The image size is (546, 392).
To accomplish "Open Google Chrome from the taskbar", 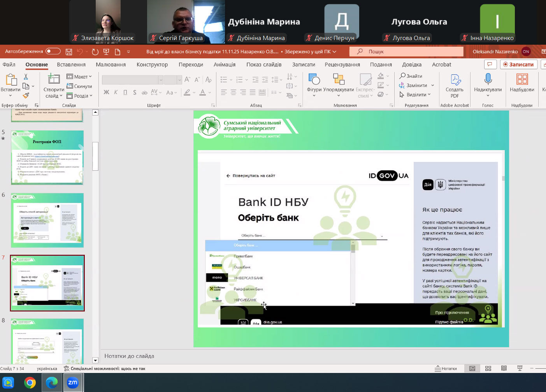I will [30, 383].
